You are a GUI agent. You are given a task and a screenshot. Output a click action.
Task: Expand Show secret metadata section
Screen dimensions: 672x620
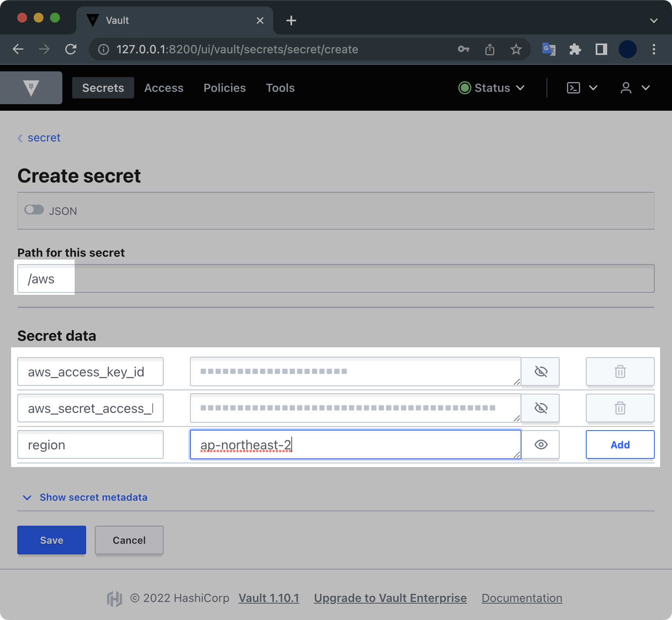[93, 497]
